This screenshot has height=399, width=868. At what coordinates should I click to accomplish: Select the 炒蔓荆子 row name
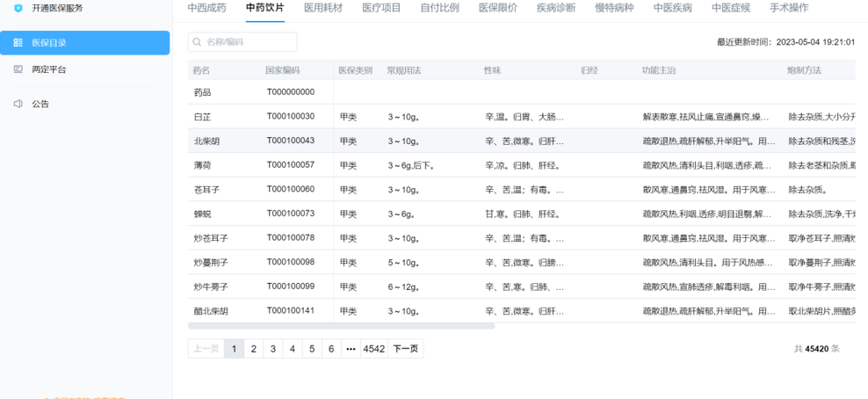tap(211, 263)
